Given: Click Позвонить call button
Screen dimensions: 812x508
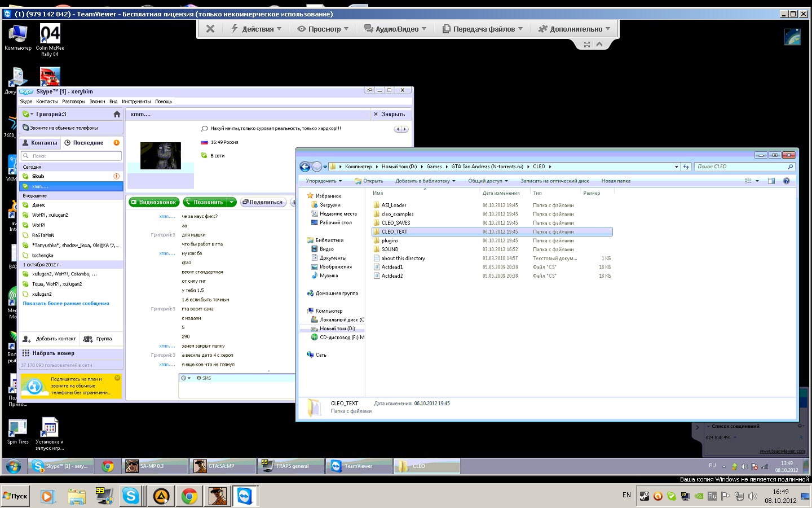Looking at the screenshot, I should 205,202.
